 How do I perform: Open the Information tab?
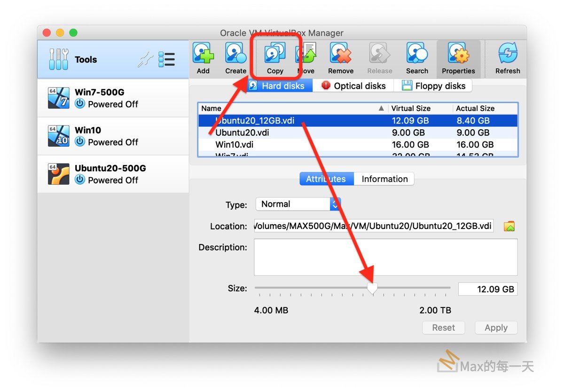click(384, 179)
